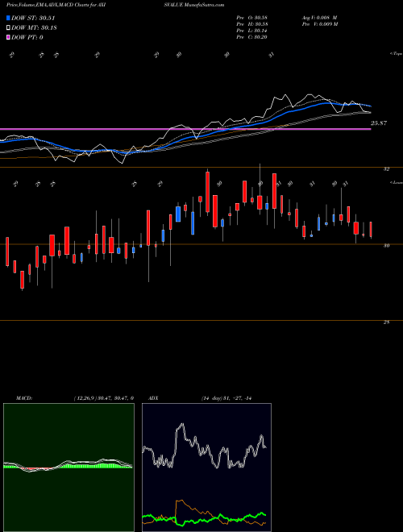Click the 'Pre V: 0.009 M' value
The image size is (403, 532).
click(x=319, y=24)
